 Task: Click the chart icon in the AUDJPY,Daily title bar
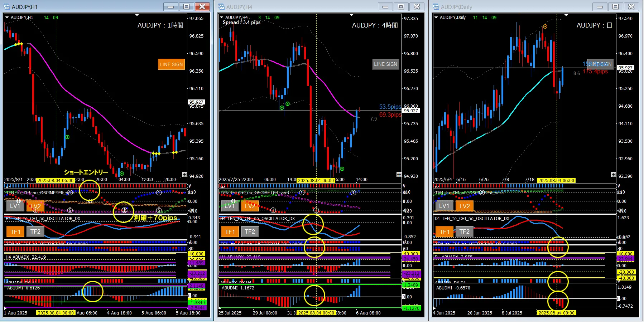click(436, 7)
